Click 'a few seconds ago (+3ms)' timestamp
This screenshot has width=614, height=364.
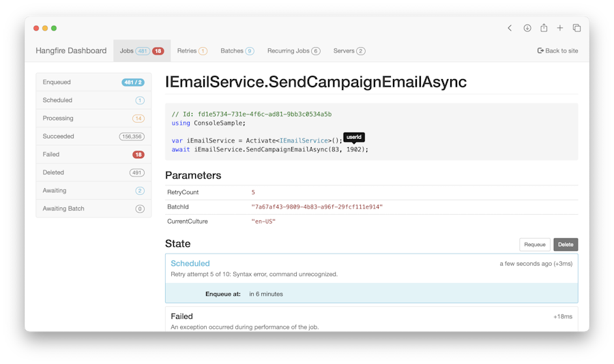tap(536, 264)
